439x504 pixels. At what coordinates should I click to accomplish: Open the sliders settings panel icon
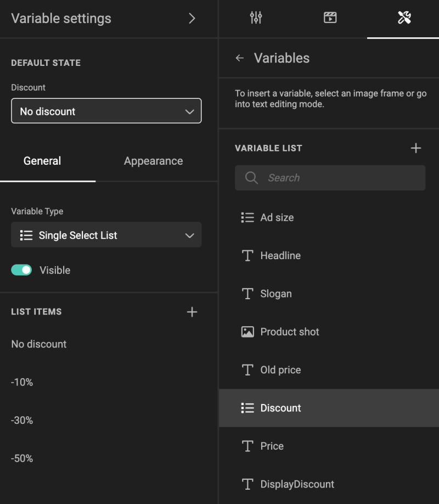click(x=256, y=18)
